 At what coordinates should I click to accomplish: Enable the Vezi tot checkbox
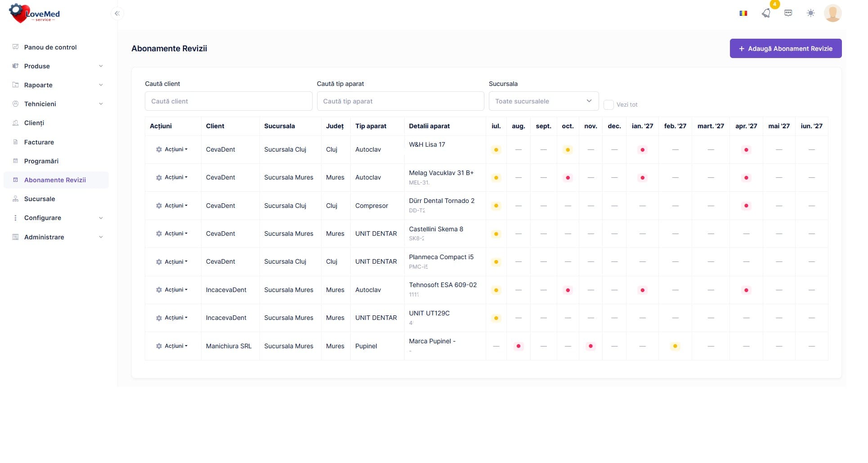tap(608, 105)
